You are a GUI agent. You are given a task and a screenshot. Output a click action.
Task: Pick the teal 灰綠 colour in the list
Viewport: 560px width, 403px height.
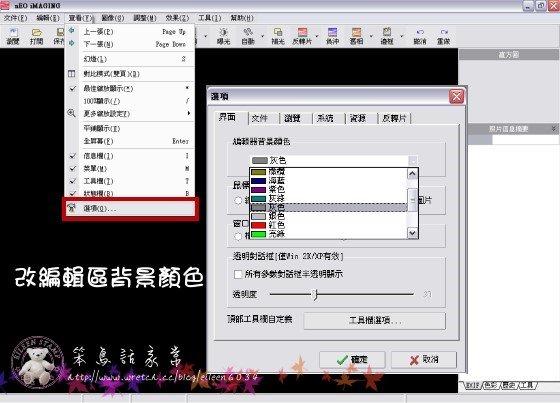click(329, 198)
